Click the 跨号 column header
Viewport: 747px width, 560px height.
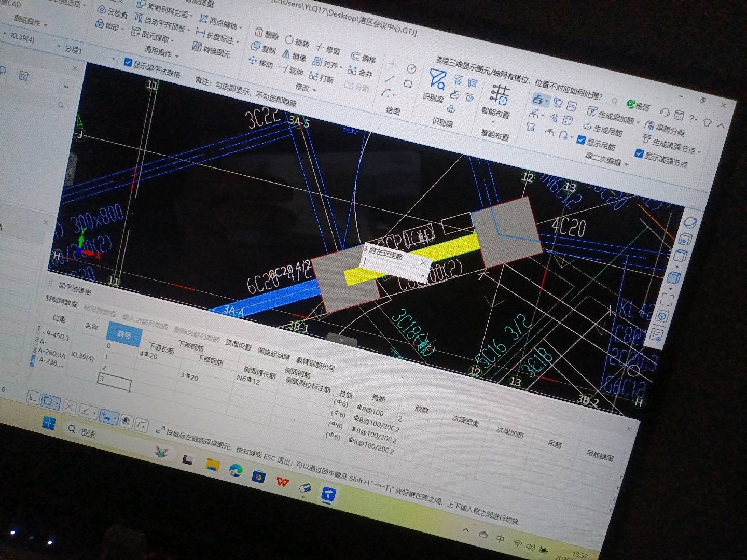click(x=123, y=334)
